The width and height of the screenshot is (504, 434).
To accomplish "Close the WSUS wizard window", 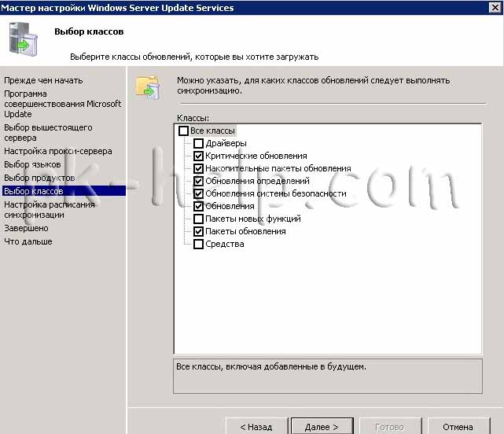I will point(495,7).
